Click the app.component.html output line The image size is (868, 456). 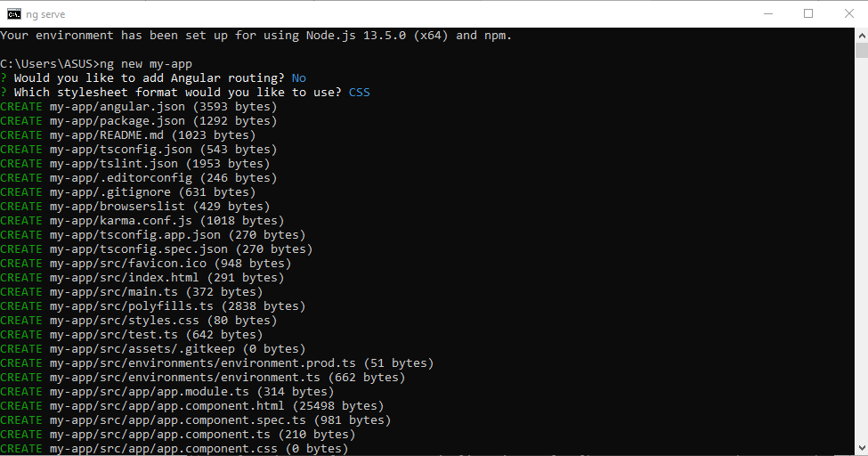tap(192, 405)
